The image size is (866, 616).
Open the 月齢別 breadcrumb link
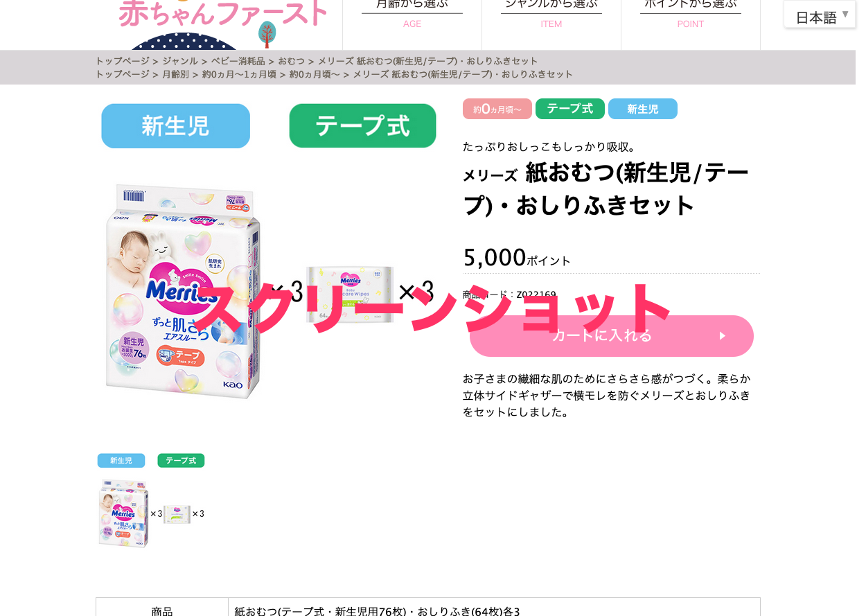point(175,74)
